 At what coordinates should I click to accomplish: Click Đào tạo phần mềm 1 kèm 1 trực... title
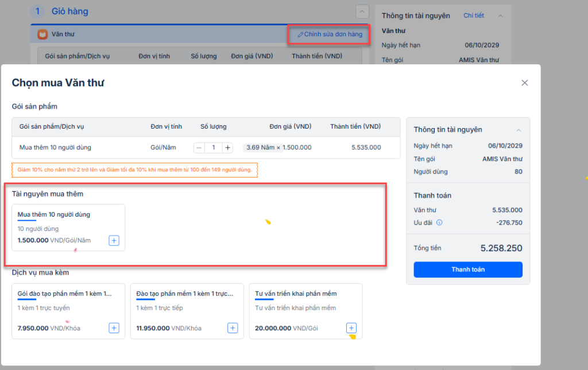point(184,294)
